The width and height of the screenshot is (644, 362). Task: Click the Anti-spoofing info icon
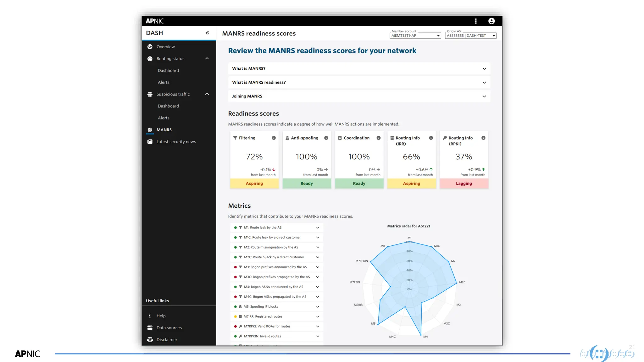(x=326, y=138)
